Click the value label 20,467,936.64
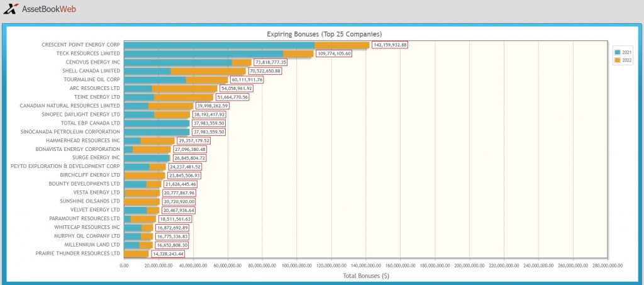This screenshot has height=285, width=644. [179, 210]
